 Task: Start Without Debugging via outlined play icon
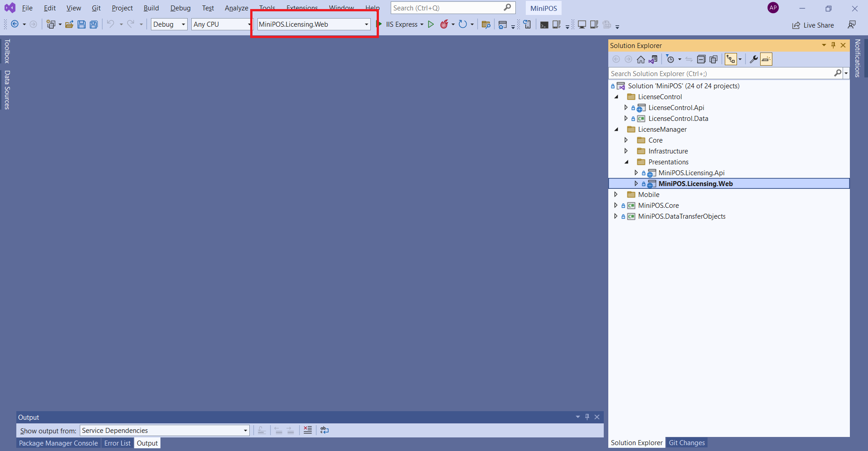point(431,24)
